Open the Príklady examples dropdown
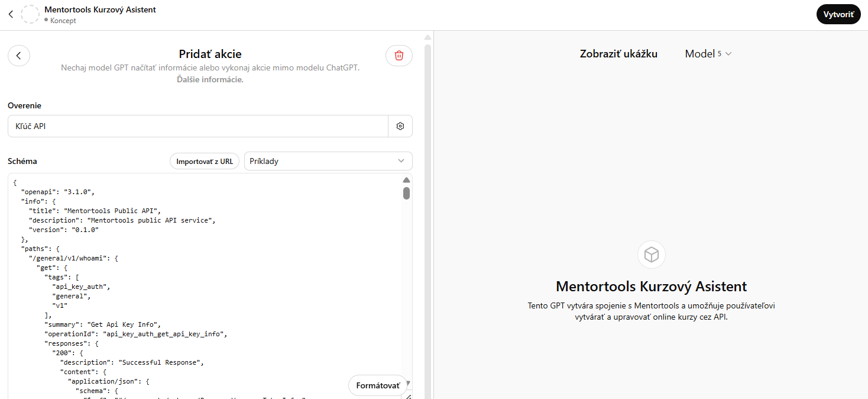The width and height of the screenshot is (868, 399). 328,161
